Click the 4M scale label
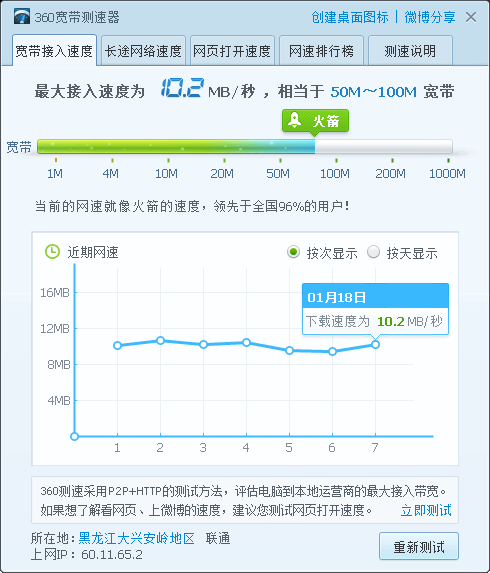This screenshot has width=490, height=573. 111,173
